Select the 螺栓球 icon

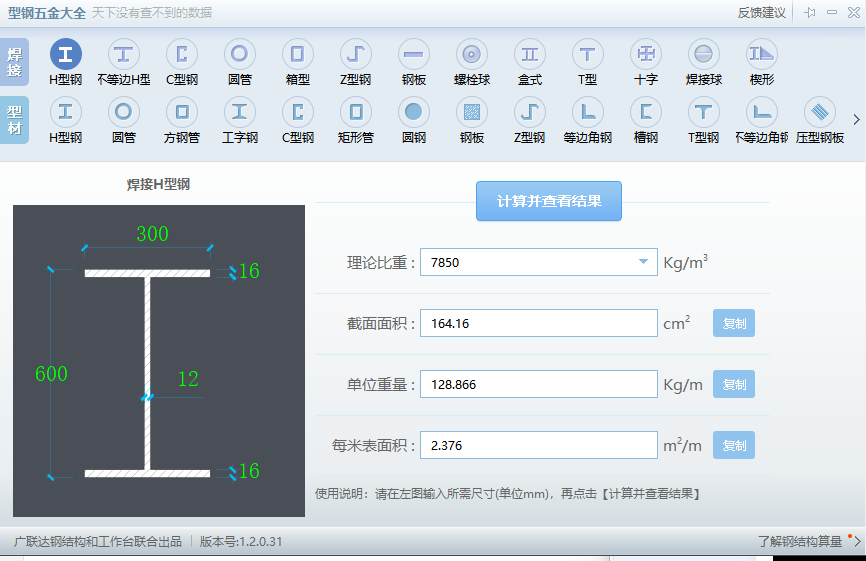472,54
